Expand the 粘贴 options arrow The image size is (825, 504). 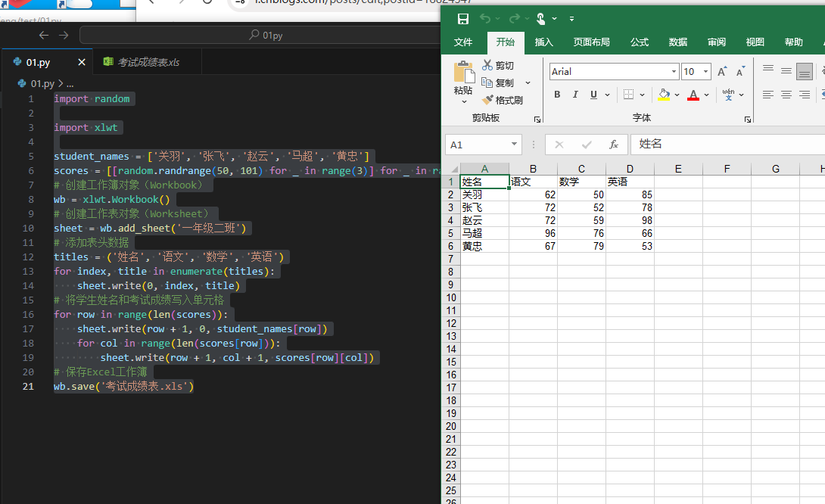[464, 101]
